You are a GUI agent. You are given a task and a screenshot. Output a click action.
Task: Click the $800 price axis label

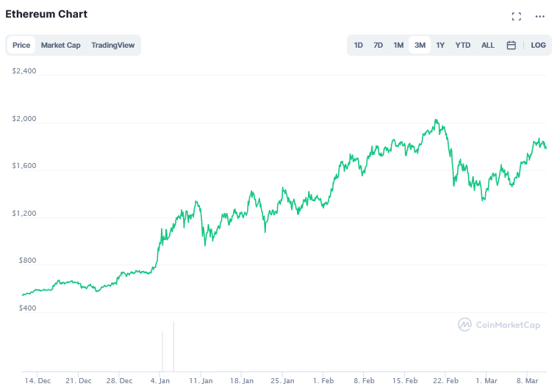[x=27, y=261]
